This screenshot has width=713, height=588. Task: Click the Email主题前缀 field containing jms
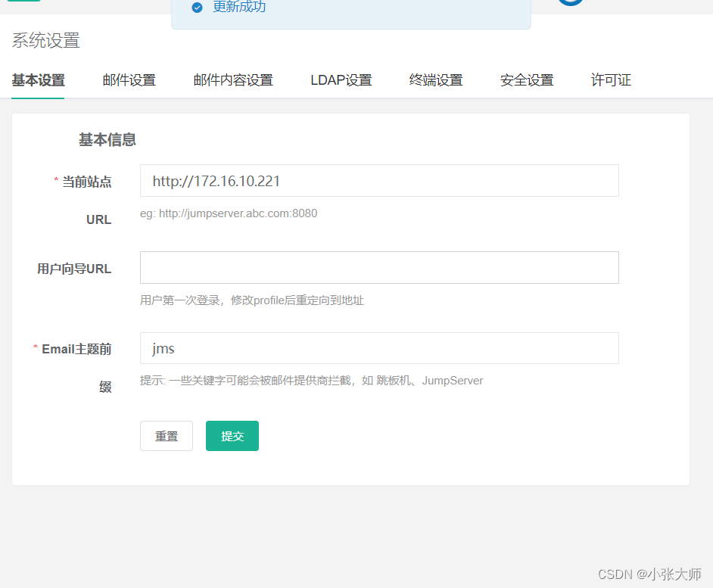click(379, 348)
